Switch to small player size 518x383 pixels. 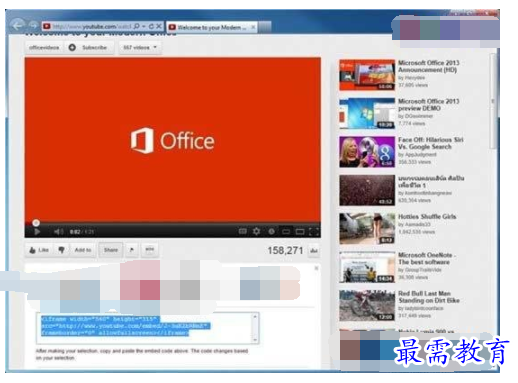click(286, 231)
